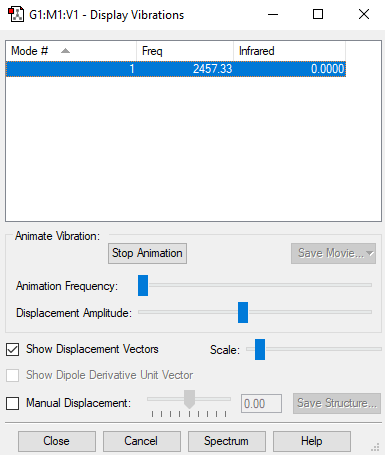The height and width of the screenshot is (455, 385).
Task: Click the Mode # sort arrow
Action: click(65, 51)
